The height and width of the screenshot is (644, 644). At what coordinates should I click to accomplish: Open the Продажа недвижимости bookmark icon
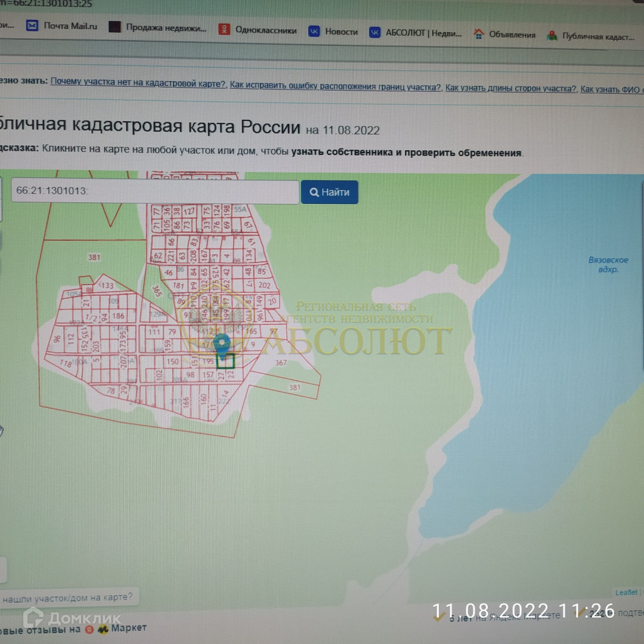(x=115, y=27)
